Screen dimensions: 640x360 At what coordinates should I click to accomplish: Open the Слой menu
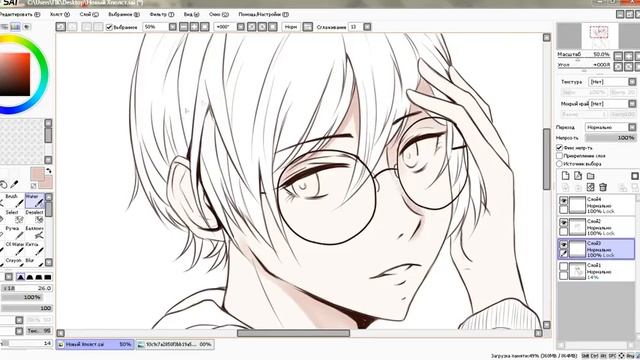point(89,14)
